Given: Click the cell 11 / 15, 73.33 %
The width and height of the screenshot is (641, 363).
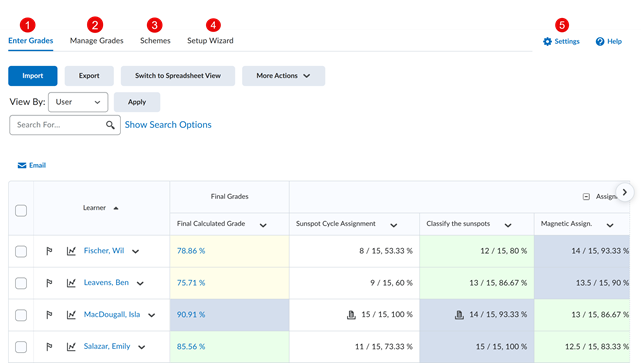Looking at the screenshot, I should [354, 347].
